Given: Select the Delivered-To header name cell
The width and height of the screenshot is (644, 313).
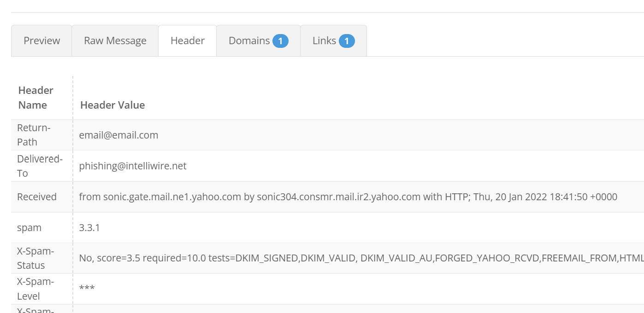Looking at the screenshot, I should (39, 166).
